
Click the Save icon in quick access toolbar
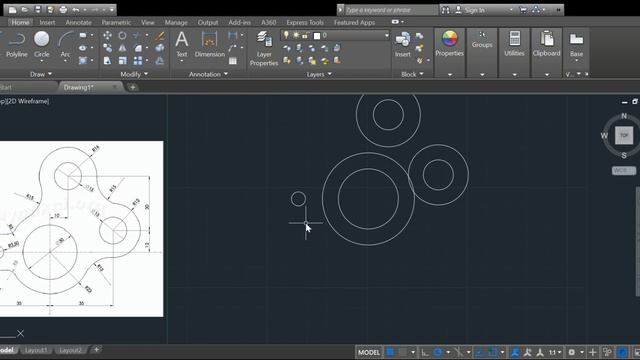click(x=38, y=9)
